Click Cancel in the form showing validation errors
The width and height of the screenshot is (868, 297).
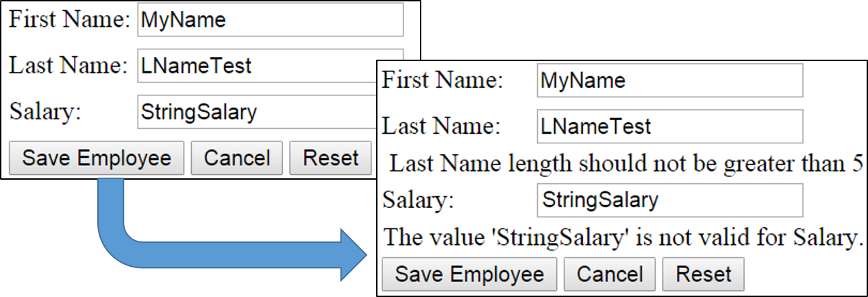pyautogui.click(x=610, y=274)
